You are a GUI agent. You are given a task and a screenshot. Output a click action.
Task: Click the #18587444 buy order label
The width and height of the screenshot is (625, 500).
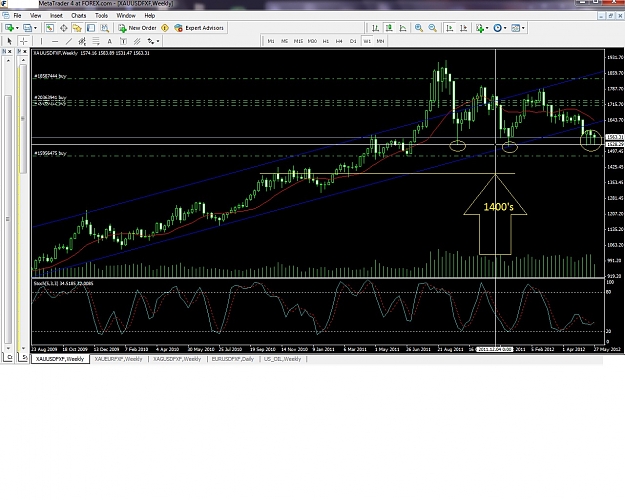coord(51,76)
